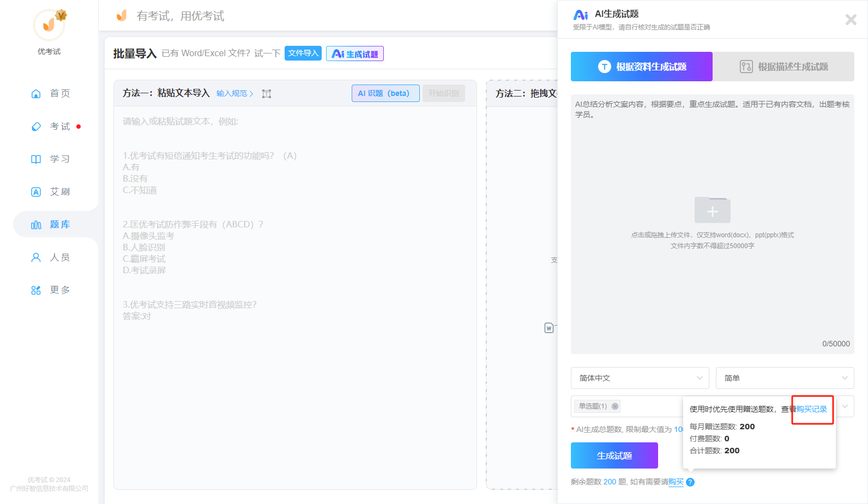Click the 开始识别 button
868x504 pixels.
(x=444, y=93)
